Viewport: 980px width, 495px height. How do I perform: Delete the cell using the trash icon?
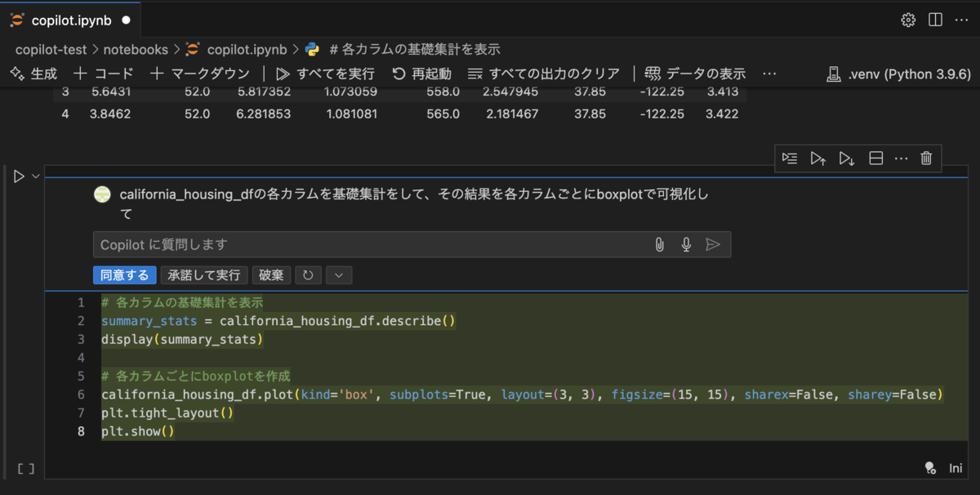click(x=926, y=158)
